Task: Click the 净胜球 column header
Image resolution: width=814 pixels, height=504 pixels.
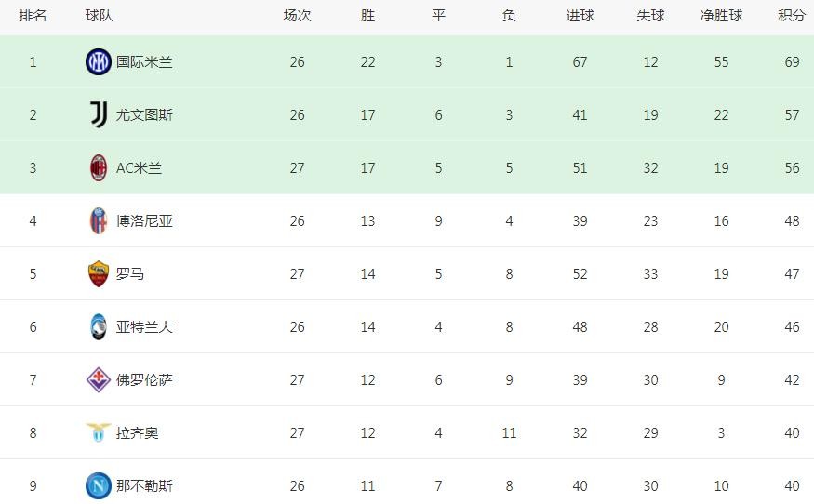Action: (x=721, y=16)
